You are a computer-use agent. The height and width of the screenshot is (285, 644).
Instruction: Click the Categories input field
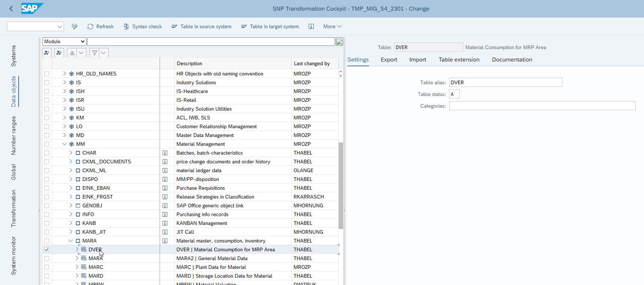tap(542, 106)
